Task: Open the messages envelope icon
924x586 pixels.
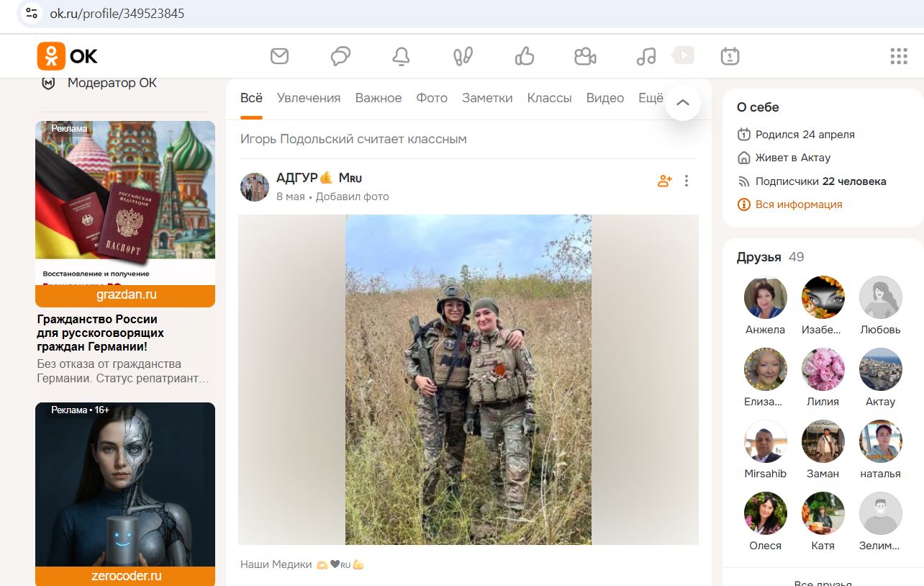Action: click(x=279, y=56)
